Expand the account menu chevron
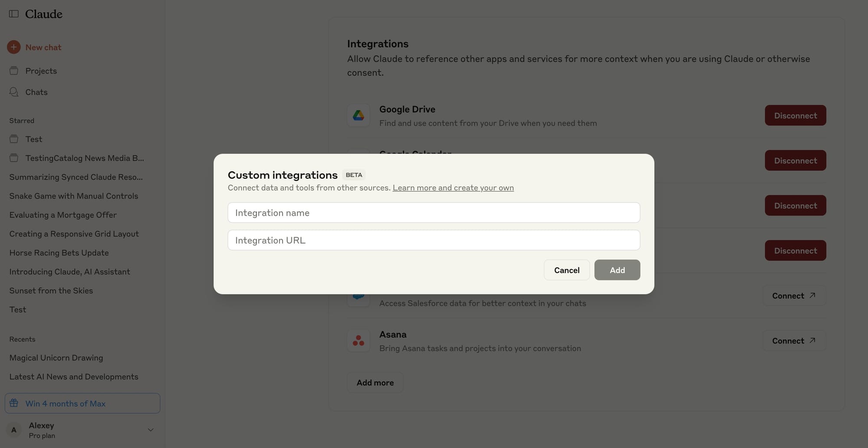The width and height of the screenshot is (868, 448). (x=151, y=430)
